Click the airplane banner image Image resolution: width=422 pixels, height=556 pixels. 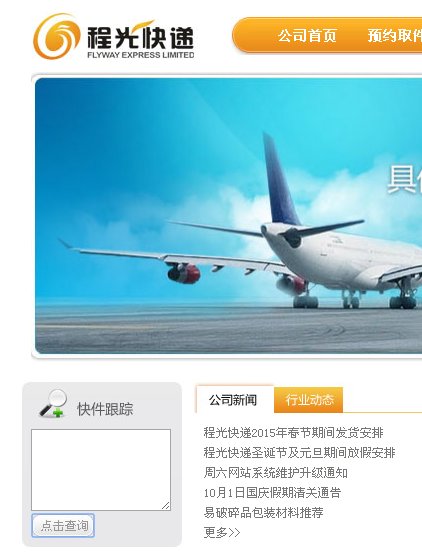[228, 216]
